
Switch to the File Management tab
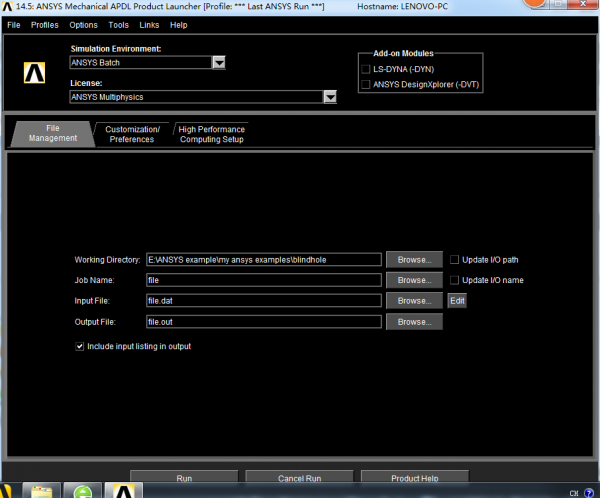53,134
